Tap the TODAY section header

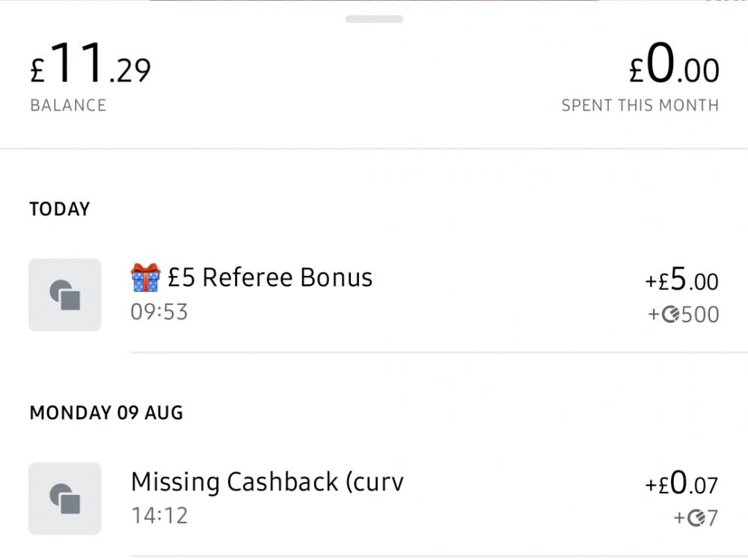[x=60, y=209]
